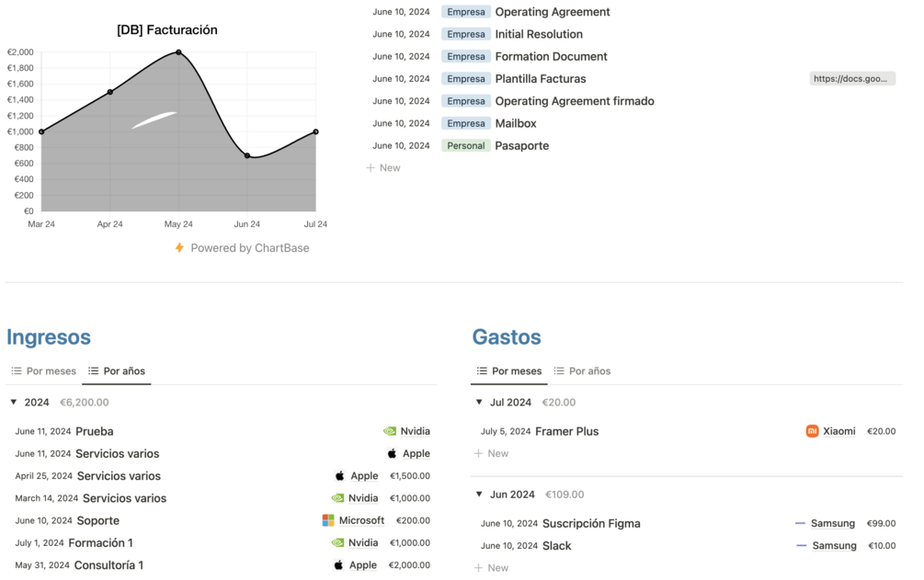The image size is (924, 580).
Task: Click the ChartBase lightning bolt icon
Action: click(x=179, y=248)
